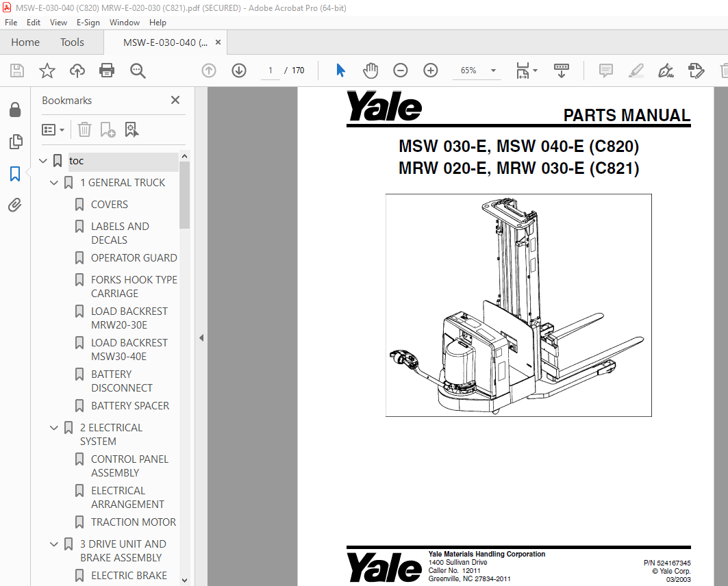Close the MSW-E-030-040 document tab
The image size is (728, 586).
[218, 42]
